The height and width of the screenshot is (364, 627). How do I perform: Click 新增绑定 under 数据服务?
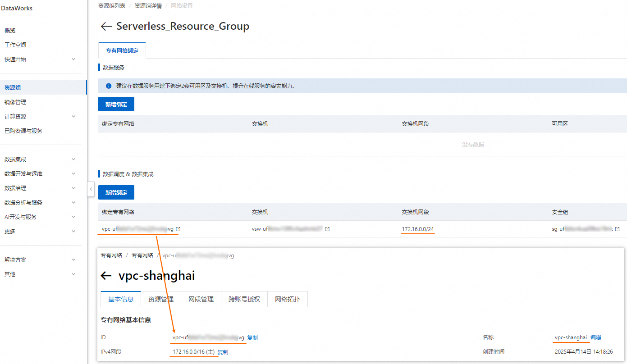(x=116, y=104)
